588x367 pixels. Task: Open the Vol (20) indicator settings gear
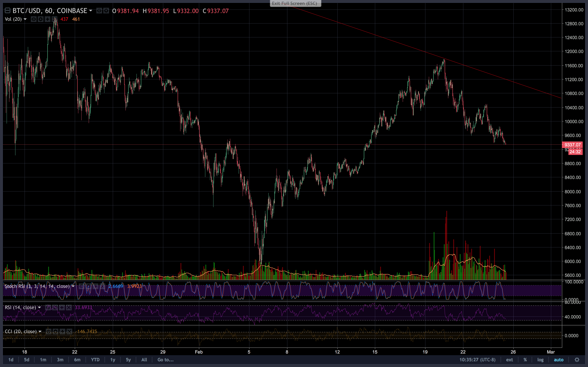click(x=41, y=19)
